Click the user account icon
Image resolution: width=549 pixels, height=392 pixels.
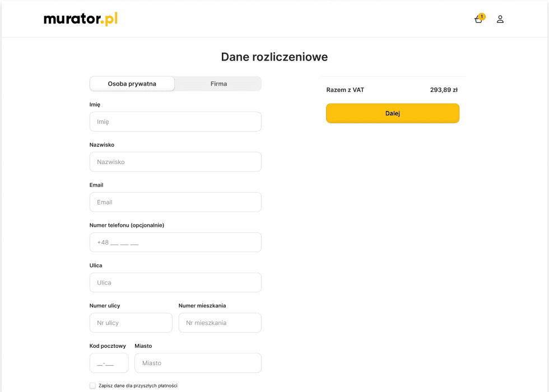(500, 19)
